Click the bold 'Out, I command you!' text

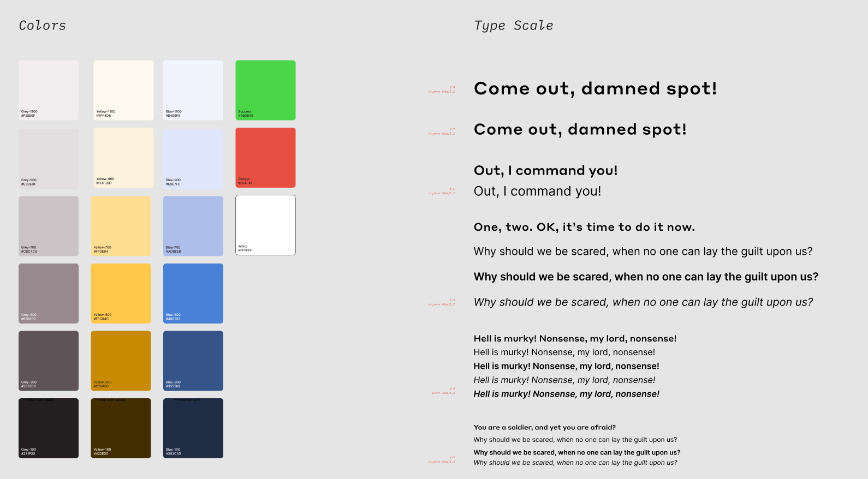click(546, 170)
